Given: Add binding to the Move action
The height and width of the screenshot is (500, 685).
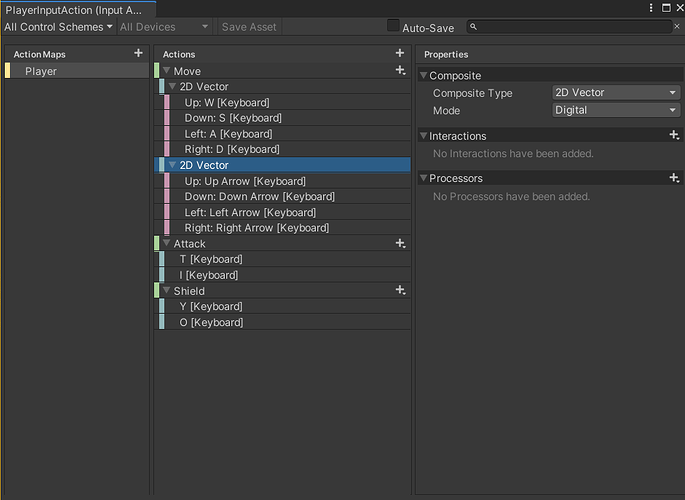Looking at the screenshot, I should tap(400, 71).
